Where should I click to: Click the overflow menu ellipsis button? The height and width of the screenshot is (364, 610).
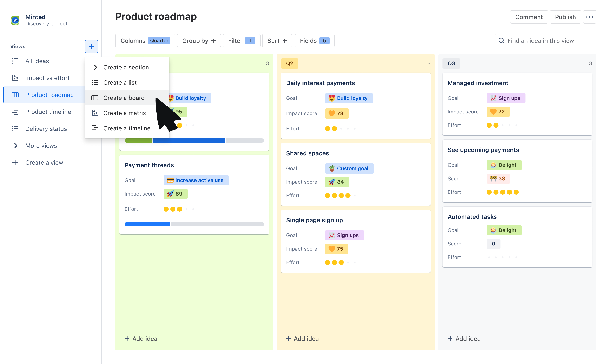[590, 17]
